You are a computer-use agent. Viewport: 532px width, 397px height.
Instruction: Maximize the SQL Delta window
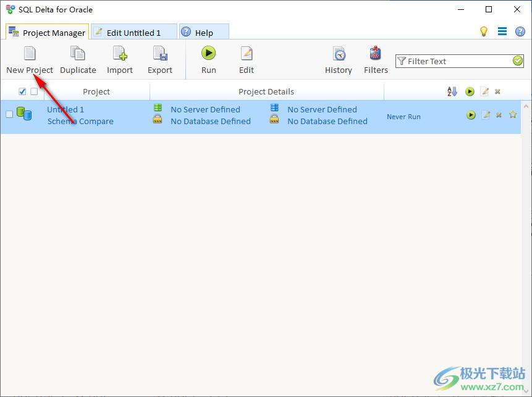pos(489,9)
